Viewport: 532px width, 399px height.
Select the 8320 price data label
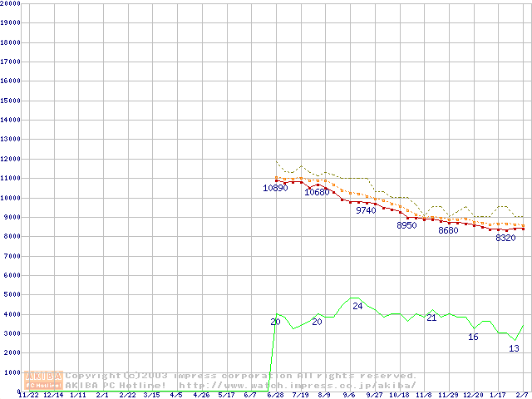pyautogui.click(x=505, y=238)
